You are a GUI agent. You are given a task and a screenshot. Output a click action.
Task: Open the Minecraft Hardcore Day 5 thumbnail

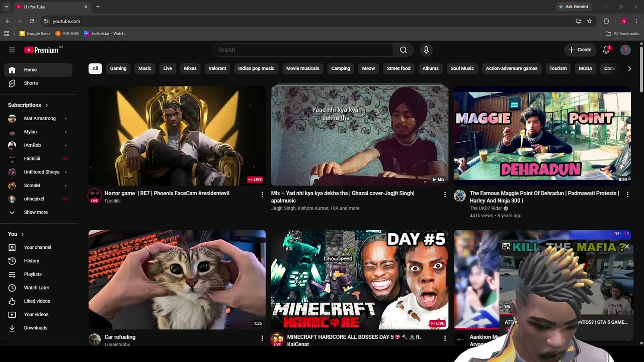pyautogui.click(x=360, y=280)
